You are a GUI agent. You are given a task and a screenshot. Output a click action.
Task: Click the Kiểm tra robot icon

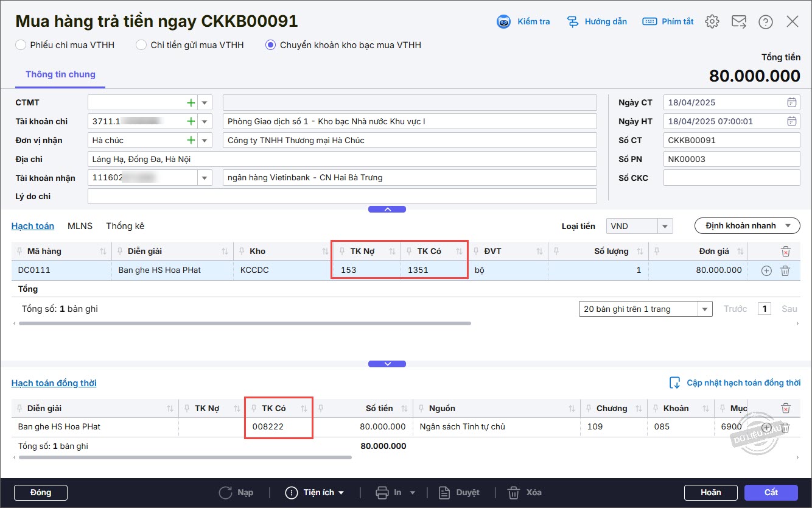point(503,22)
